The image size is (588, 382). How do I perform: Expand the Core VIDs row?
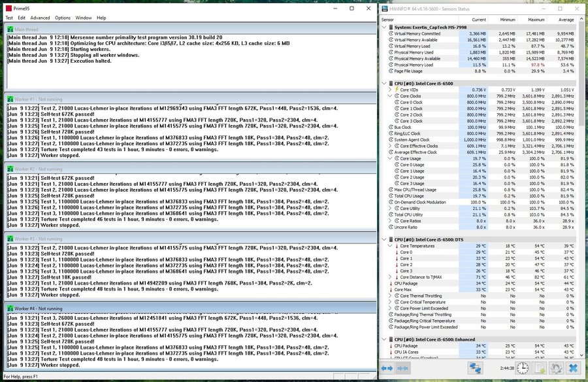[x=390, y=90]
